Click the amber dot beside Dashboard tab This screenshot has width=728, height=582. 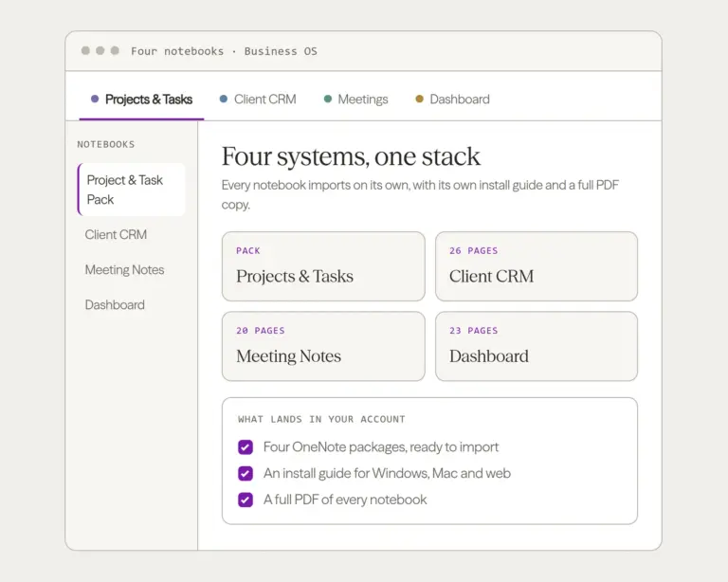pyautogui.click(x=419, y=99)
